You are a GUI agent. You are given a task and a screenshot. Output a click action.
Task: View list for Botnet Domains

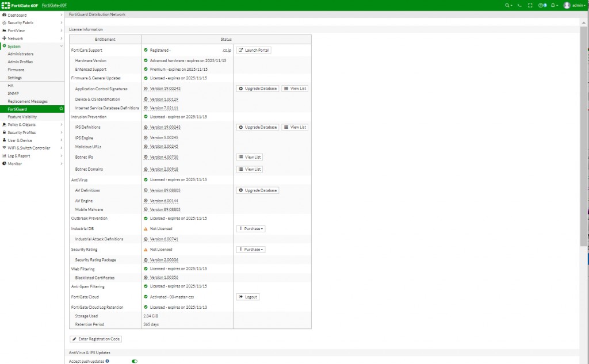[x=250, y=170]
